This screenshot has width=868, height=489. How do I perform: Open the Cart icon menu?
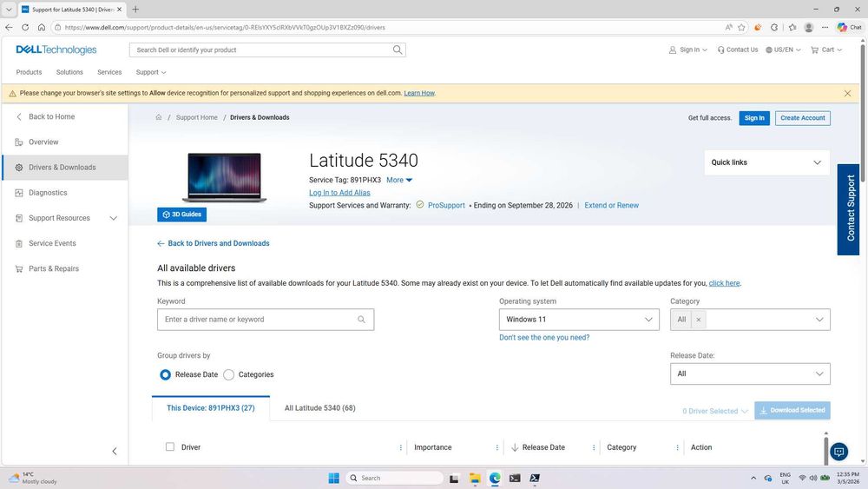[x=826, y=50]
